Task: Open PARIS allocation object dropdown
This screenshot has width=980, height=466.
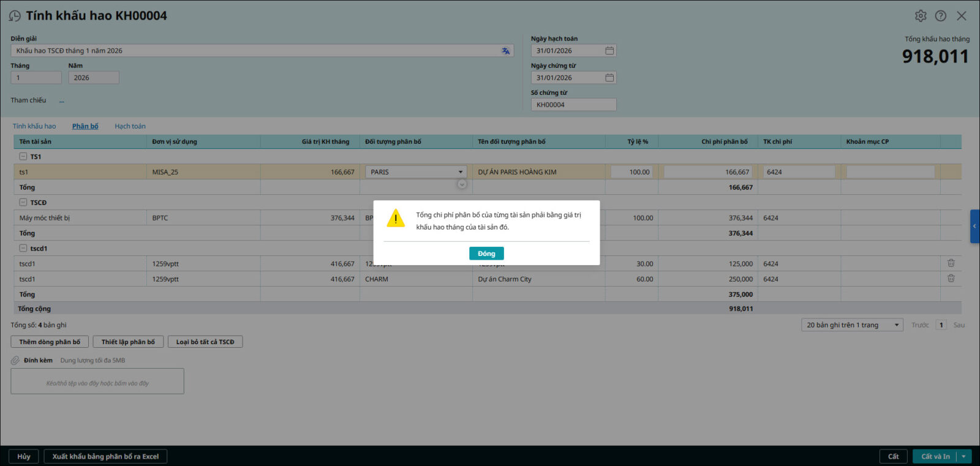Action: (460, 172)
